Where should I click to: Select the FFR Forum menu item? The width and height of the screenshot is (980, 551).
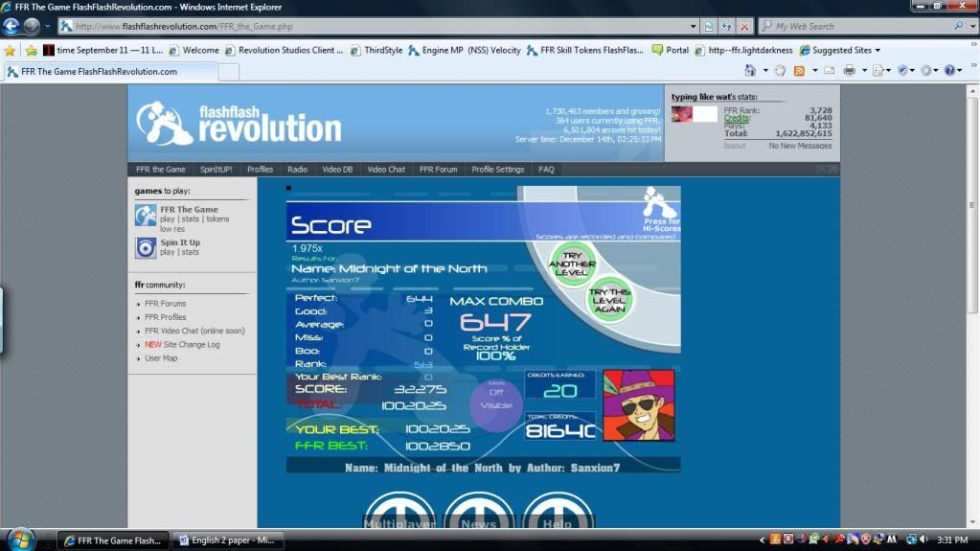coord(438,170)
